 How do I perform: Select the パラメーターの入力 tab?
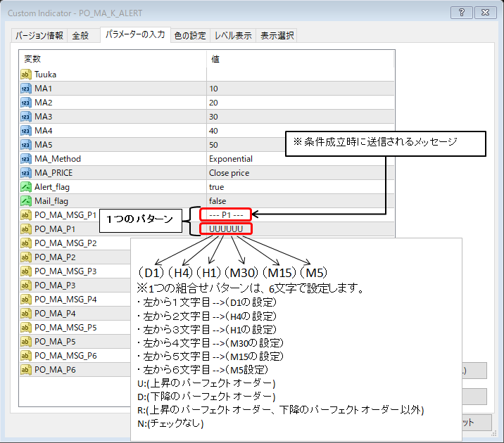135,34
